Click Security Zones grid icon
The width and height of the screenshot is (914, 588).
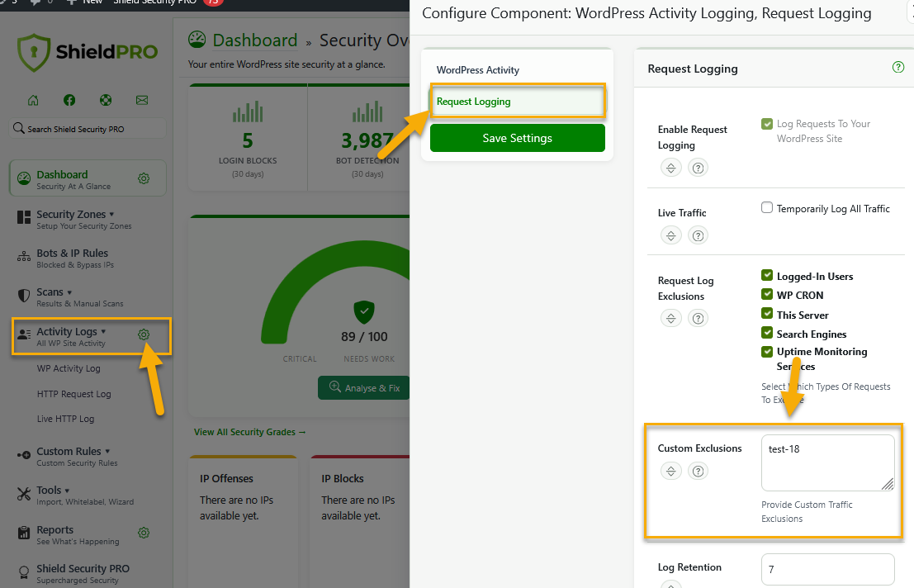(x=24, y=217)
